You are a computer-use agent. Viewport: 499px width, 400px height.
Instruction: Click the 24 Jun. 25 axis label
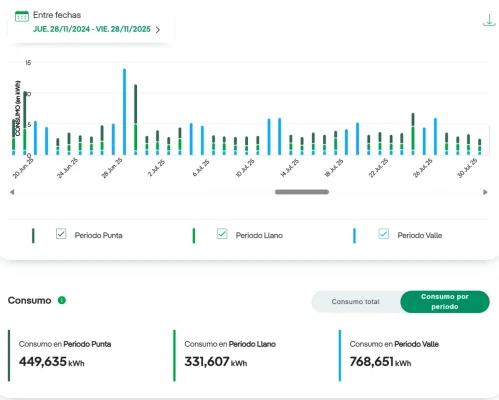[67, 168]
